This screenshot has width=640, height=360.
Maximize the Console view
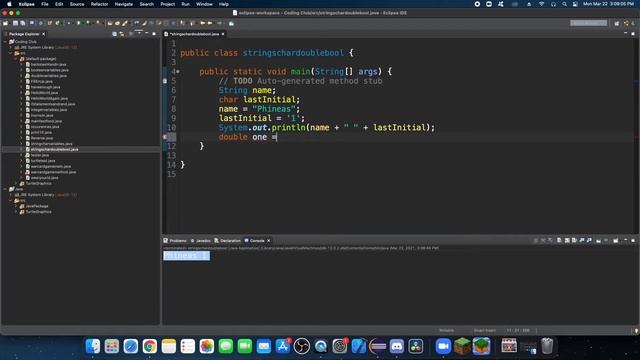click(633, 240)
